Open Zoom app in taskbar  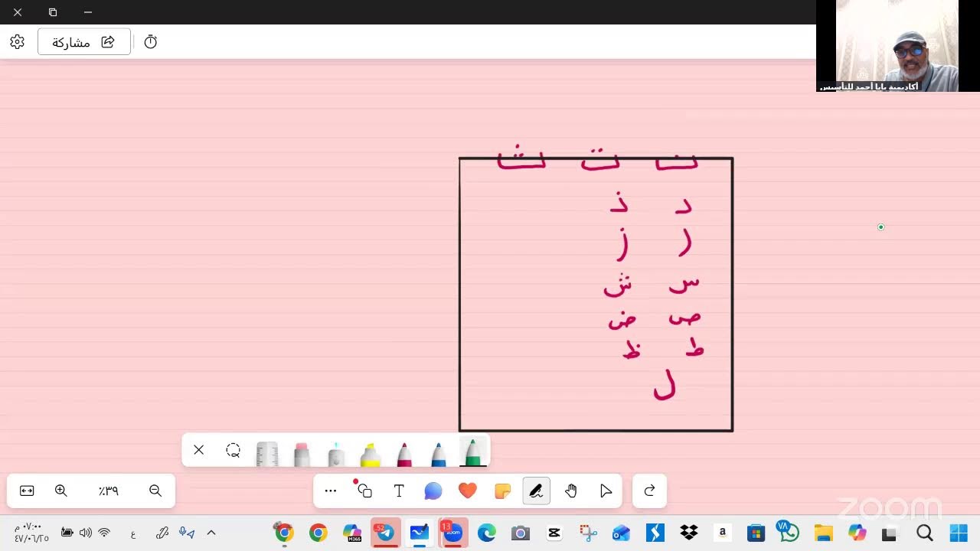tap(452, 533)
